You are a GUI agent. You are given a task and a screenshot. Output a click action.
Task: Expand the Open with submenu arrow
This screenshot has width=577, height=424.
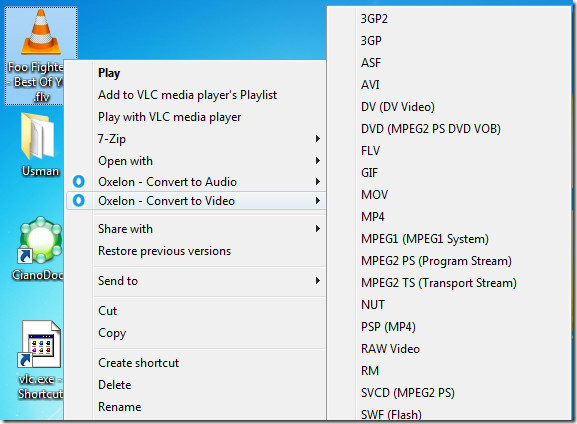click(318, 161)
